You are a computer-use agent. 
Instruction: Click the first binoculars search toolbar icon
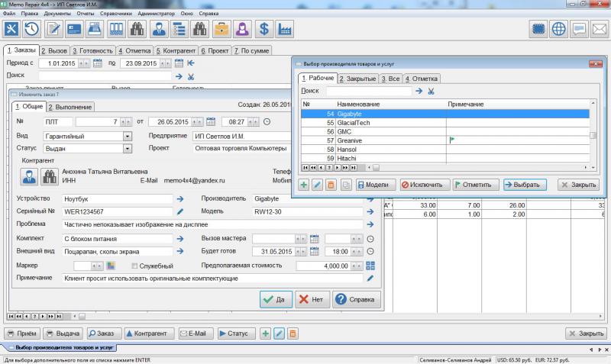point(137,29)
